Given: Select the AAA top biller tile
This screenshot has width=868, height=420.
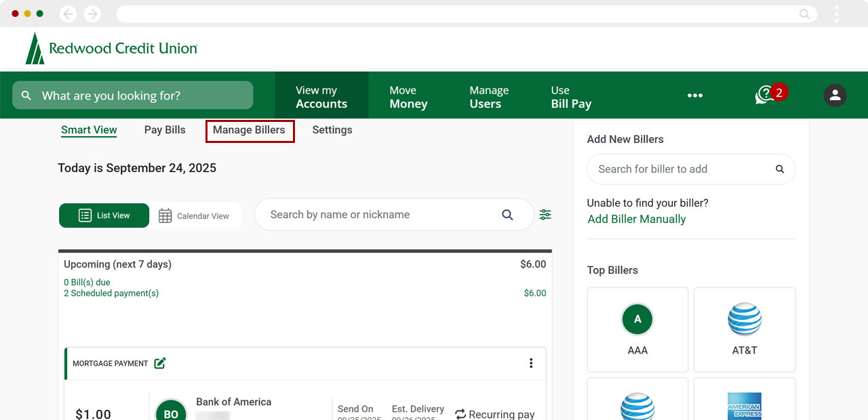Looking at the screenshot, I should pos(637,330).
